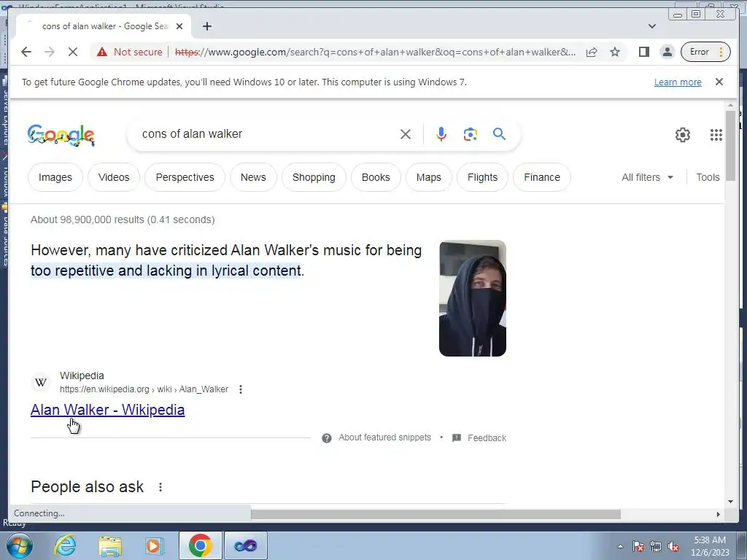The width and height of the screenshot is (747, 560).
Task: Close the cons of alan walker tab
Action: [179, 26]
